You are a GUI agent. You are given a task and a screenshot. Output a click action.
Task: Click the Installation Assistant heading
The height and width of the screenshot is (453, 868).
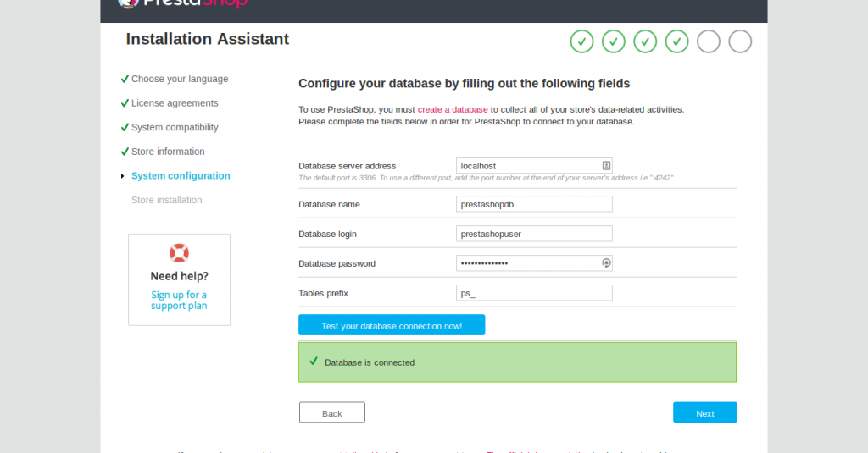pyautogui.click(x=207, y=39)
